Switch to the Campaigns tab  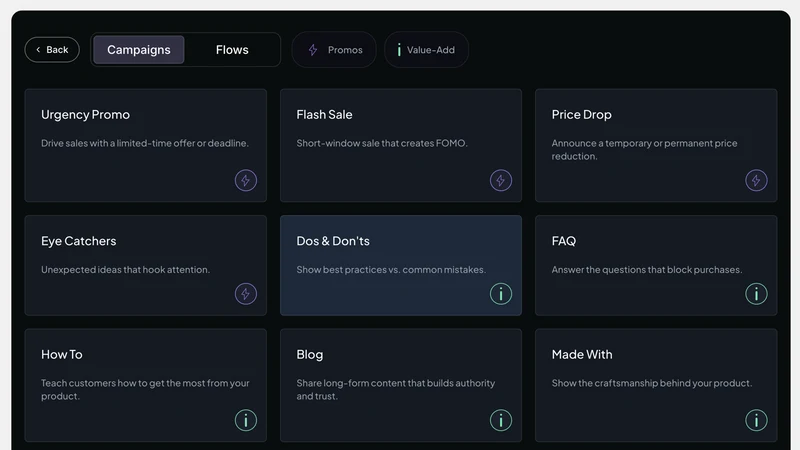click(138, 49)
